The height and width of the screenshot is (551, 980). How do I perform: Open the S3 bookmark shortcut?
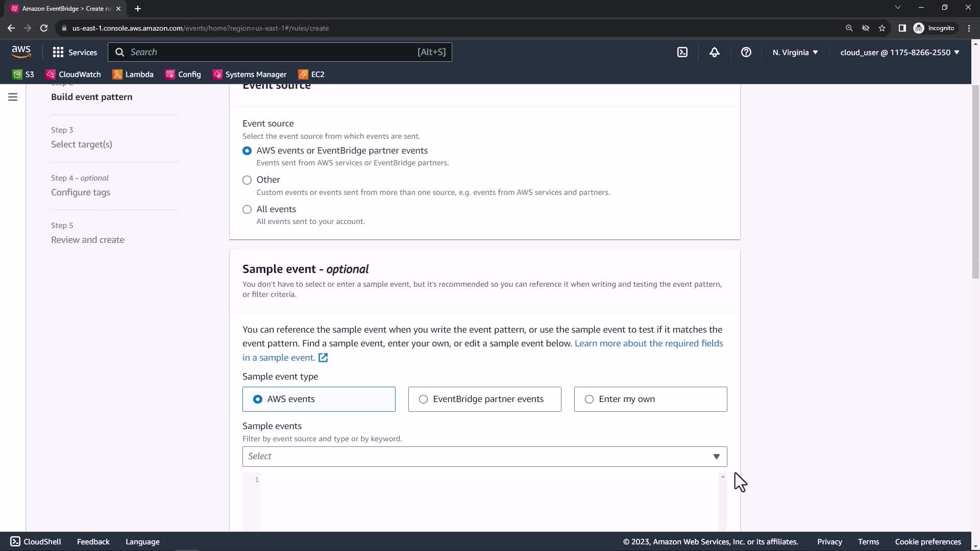pyautogui.click(x=23, y=74)
